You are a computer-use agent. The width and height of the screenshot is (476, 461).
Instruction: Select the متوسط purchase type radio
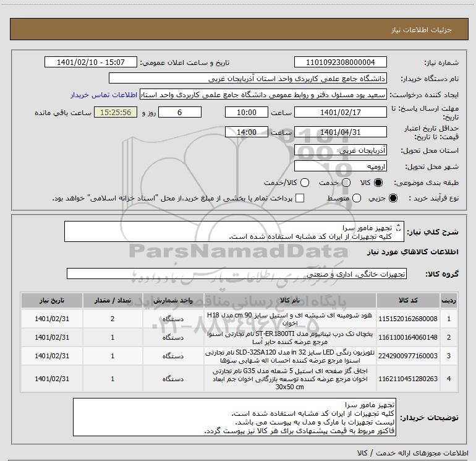tap(357, 198)
